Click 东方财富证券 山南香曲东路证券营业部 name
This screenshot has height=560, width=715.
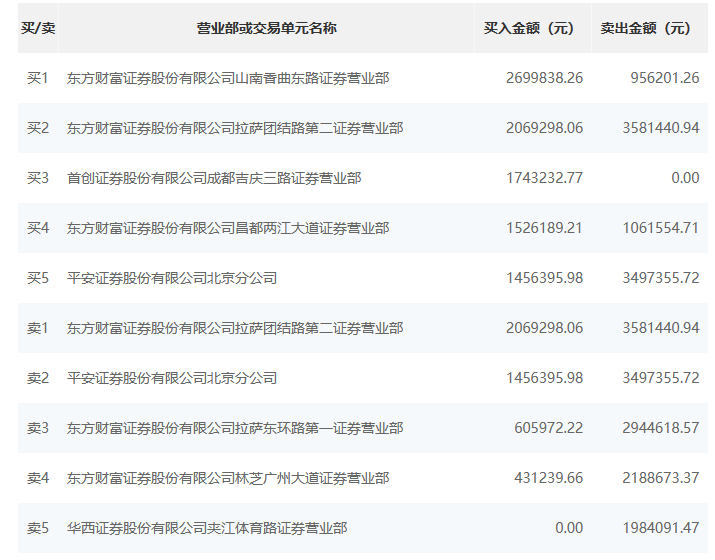(228, 78)
